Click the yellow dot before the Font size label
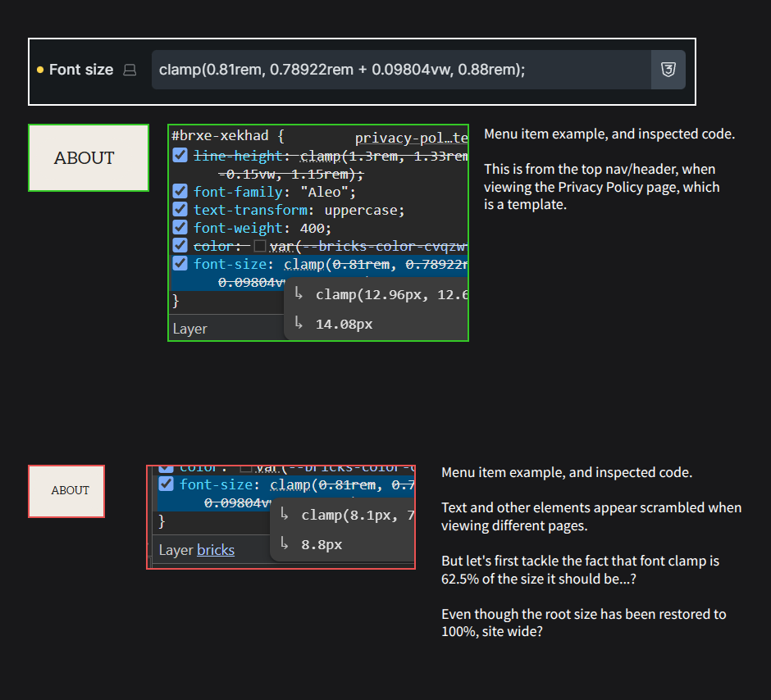Image resolution: width=771 pixels, height=700 pixels. coord(40,70)
